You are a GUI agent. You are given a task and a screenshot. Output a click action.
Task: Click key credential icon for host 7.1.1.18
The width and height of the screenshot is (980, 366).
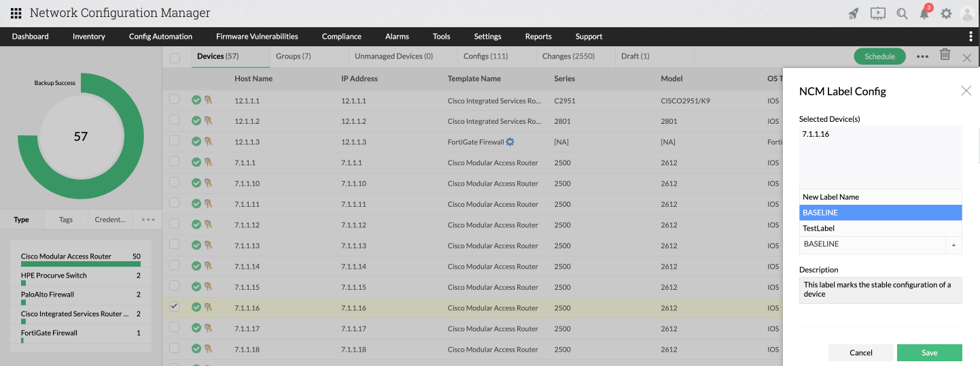click(x=208, y=349)
